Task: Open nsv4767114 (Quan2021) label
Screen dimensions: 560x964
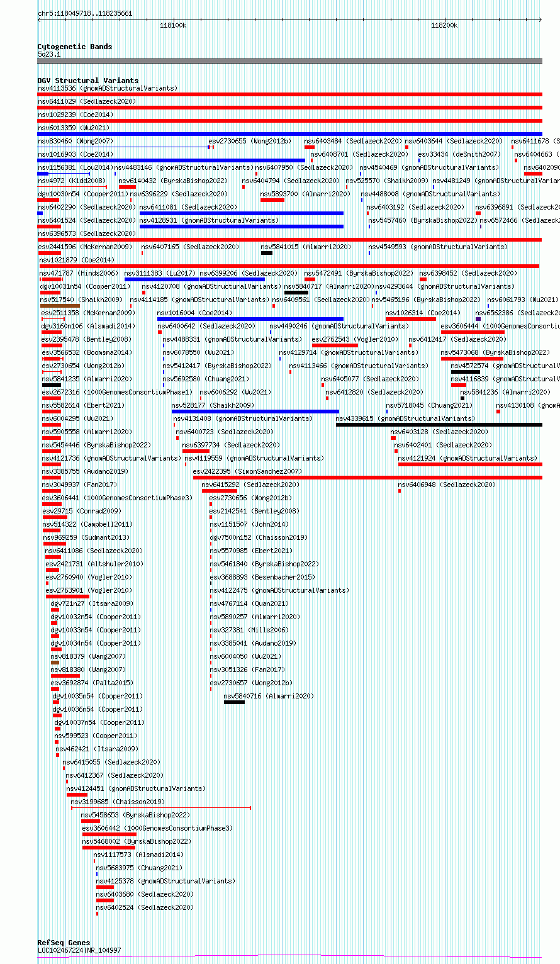Action: (250, 603)
